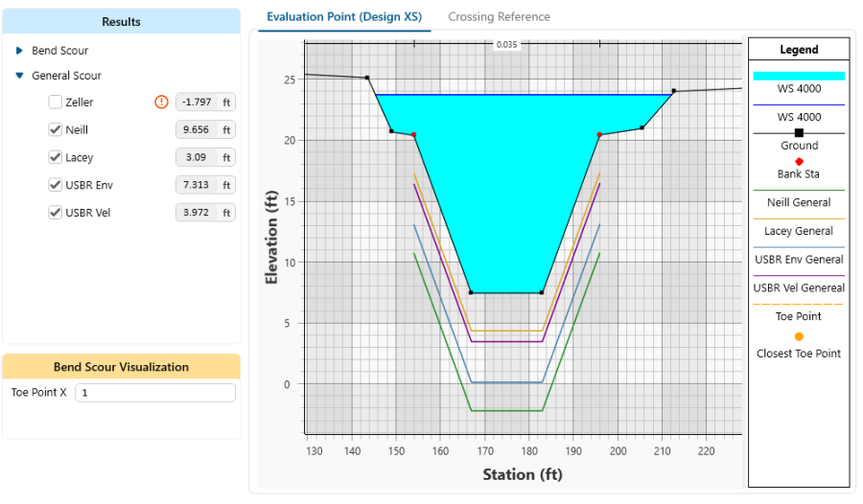Click the Toe Point X input field
863x504 pixels.
tap(154, 393)
